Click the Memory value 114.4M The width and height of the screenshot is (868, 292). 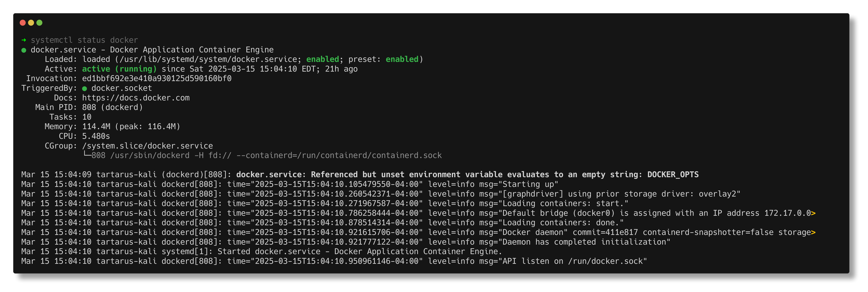(x=96, y=127)
